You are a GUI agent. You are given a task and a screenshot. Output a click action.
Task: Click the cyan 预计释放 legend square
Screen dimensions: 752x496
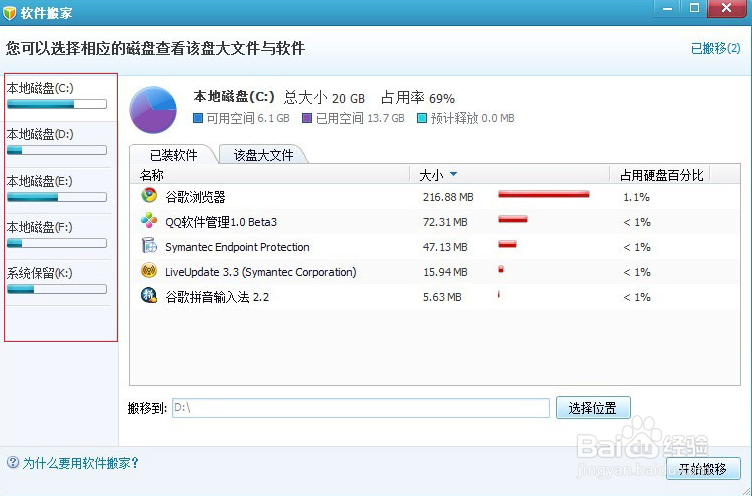[x=422, y=118]
